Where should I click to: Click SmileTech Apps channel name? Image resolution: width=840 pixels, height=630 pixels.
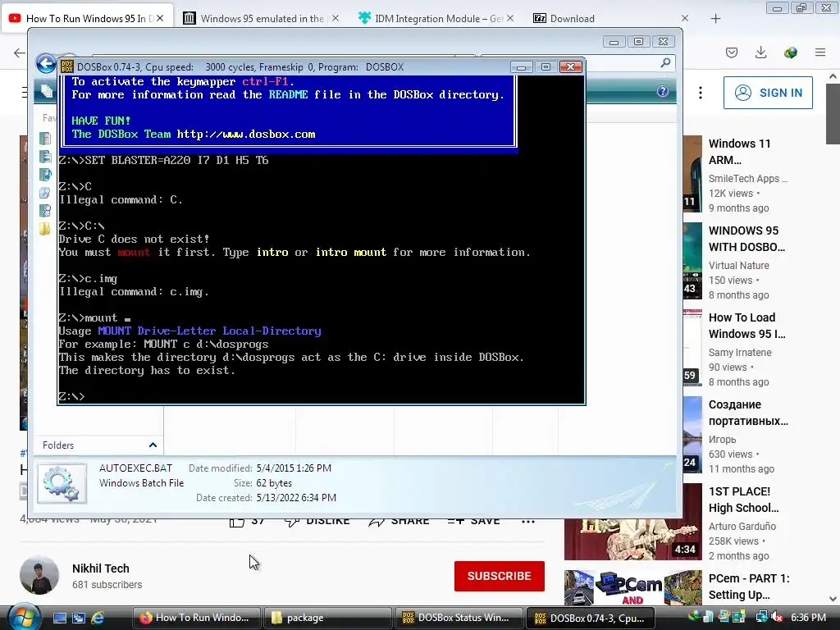pyautogui.click(x=748, y=178)
